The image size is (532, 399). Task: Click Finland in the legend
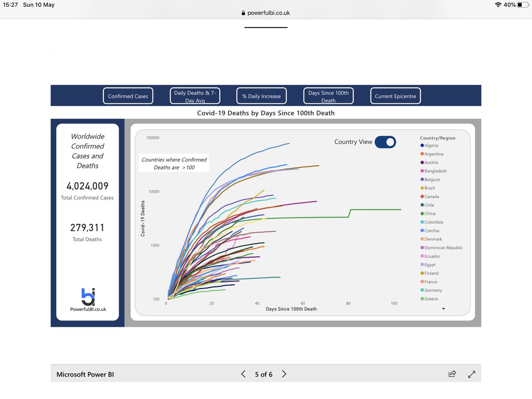tap(430, 273)
